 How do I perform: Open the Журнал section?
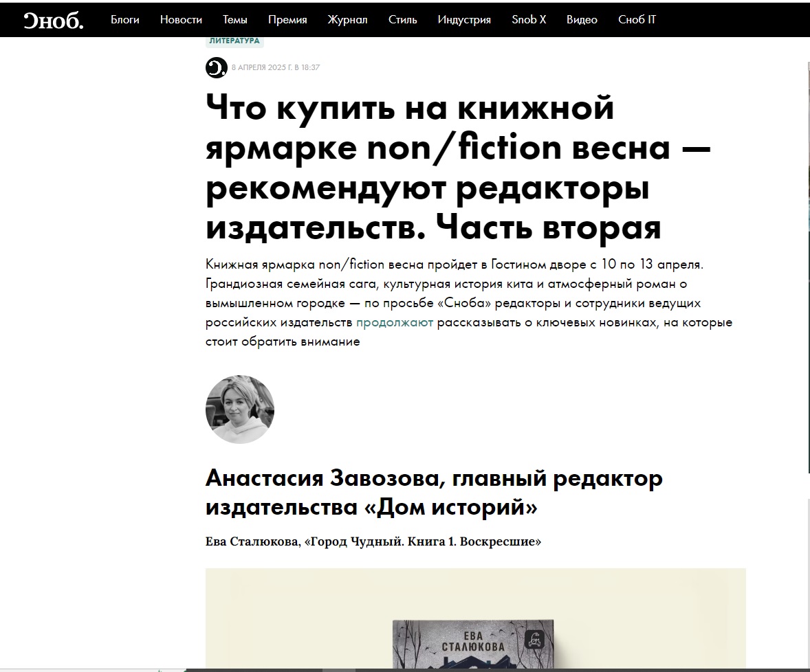click(347, 20)
